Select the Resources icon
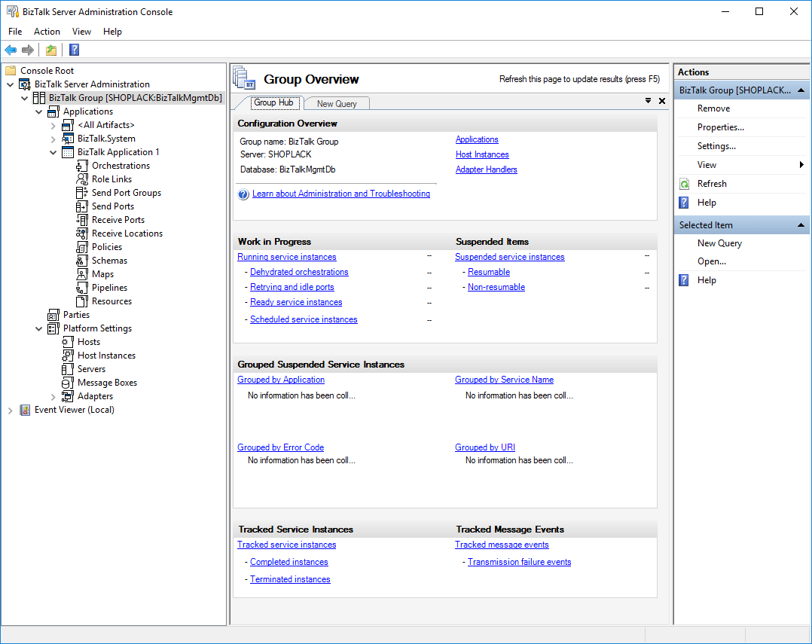Viewport: 812px width, 644px height. pyautogui.click(x=82, y=301)
